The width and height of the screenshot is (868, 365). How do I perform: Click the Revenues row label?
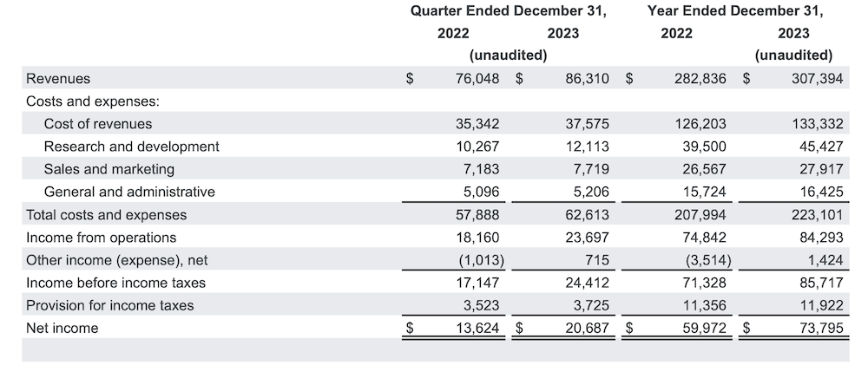click(58, 79)
